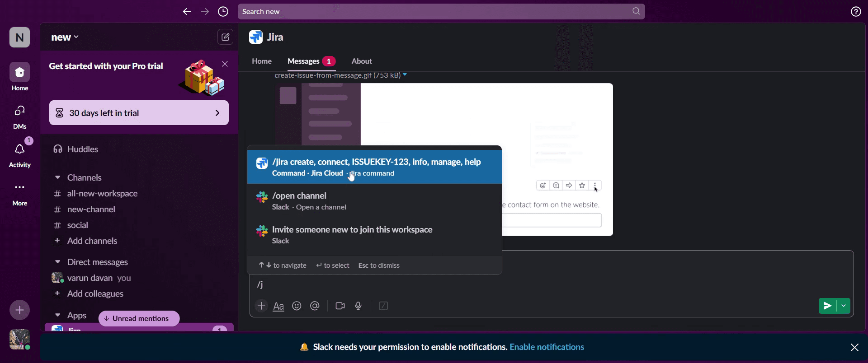The width and height of the screenshot is (868, 363).
Task: Go forward using the right arrow
Action: (x=205, y=12)
